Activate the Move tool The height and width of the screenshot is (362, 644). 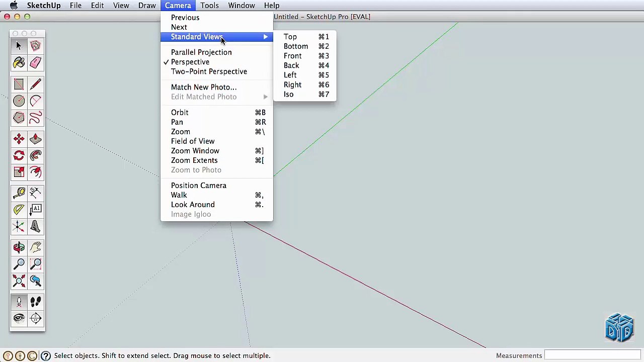[19, 139]
